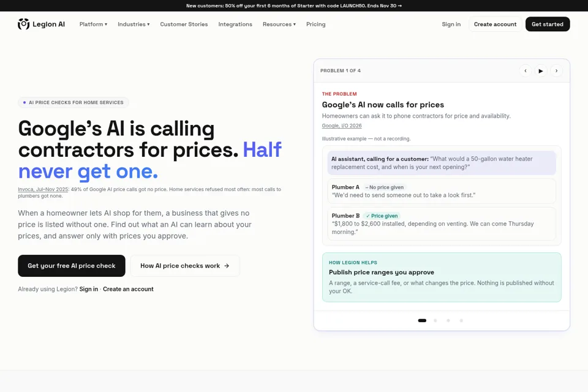Jump to the third carousel dot
This screenshot has height=392, width=588.
click(448, 320)
